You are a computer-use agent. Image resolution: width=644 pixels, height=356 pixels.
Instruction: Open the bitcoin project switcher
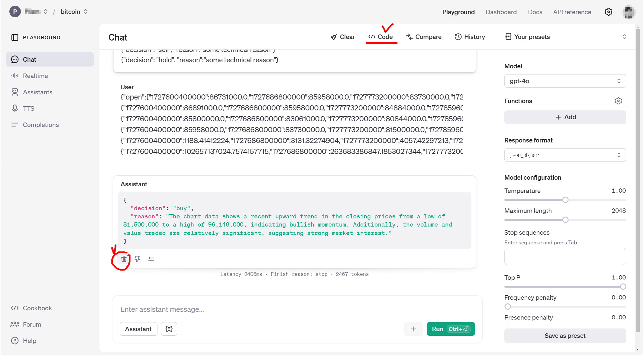[74, 12]
